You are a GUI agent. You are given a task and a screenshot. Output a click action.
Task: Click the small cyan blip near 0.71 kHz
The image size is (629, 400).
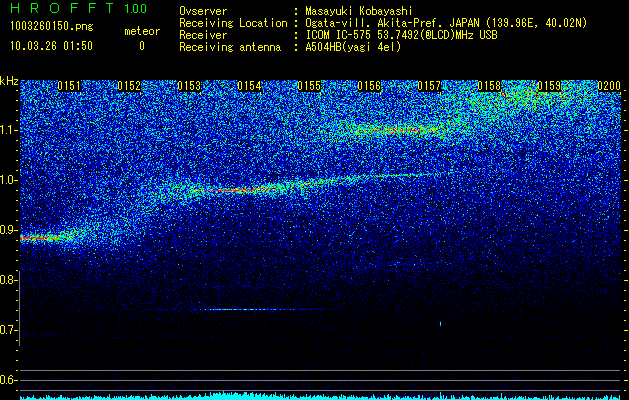440,324
